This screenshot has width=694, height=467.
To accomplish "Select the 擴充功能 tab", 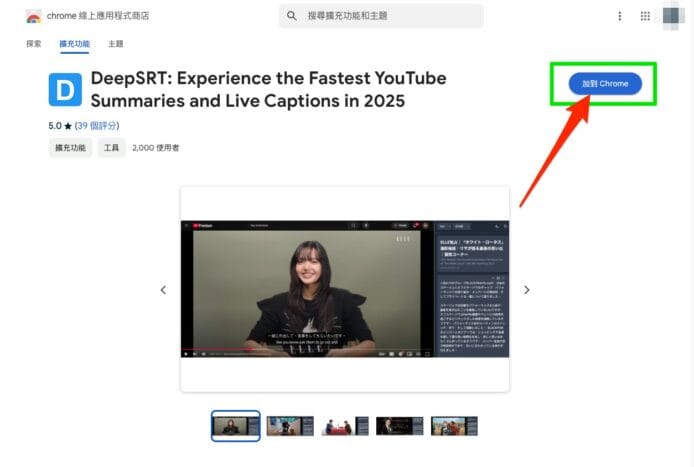I will tap(74, 44).
